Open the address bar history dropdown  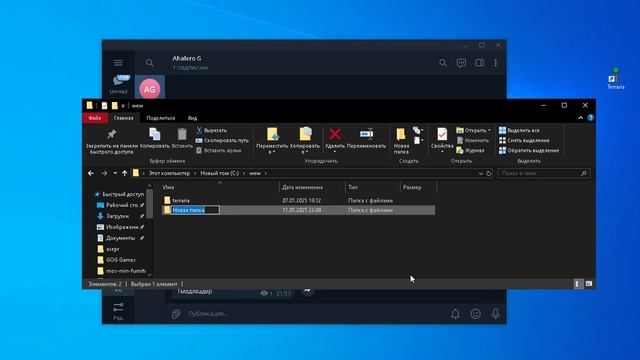pos(480,173)
